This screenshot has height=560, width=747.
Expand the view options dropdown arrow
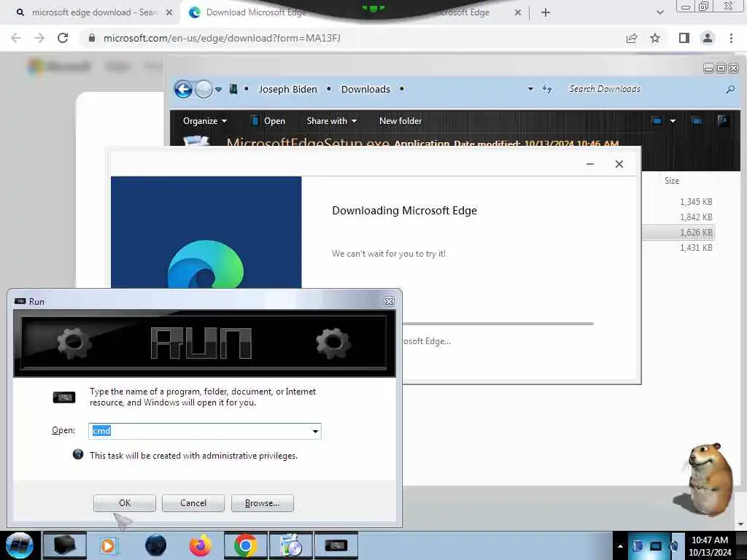[x=673, y=121]
